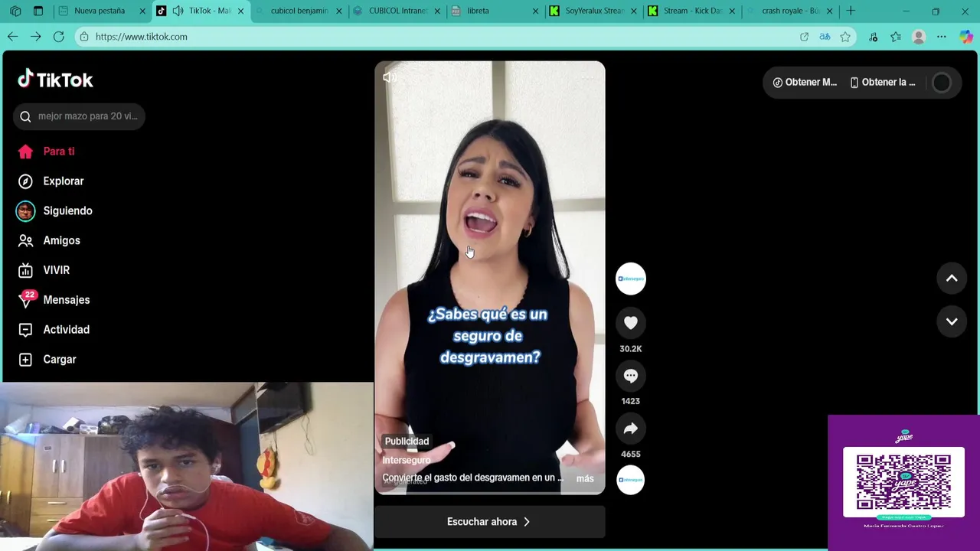
Task: Mute the TikTok tab speaker icon
Action: click(178, 11)
